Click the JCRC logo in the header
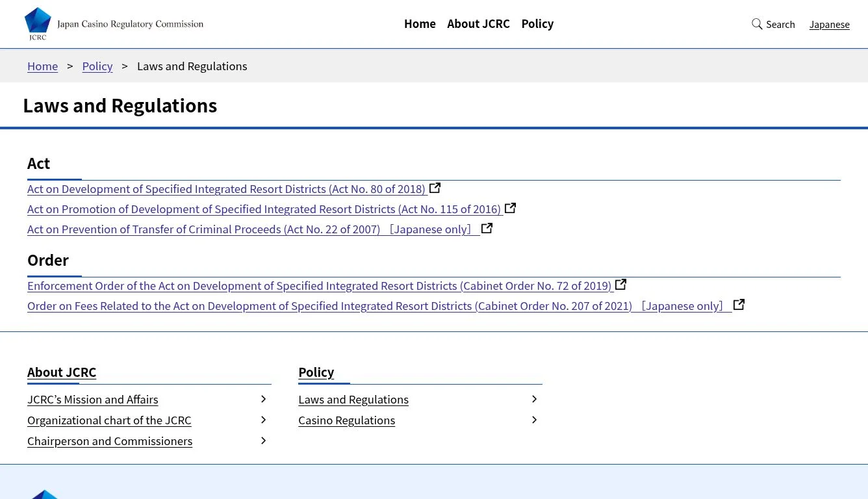Image resolution: width=868 pixels, height=499 pixels. point(114,23)
